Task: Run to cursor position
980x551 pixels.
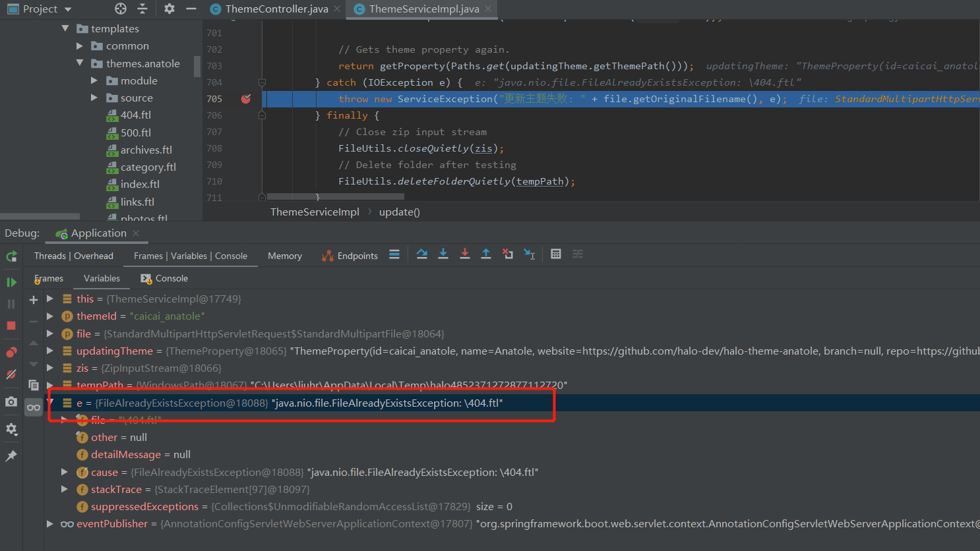Action: tap(530, 254)
